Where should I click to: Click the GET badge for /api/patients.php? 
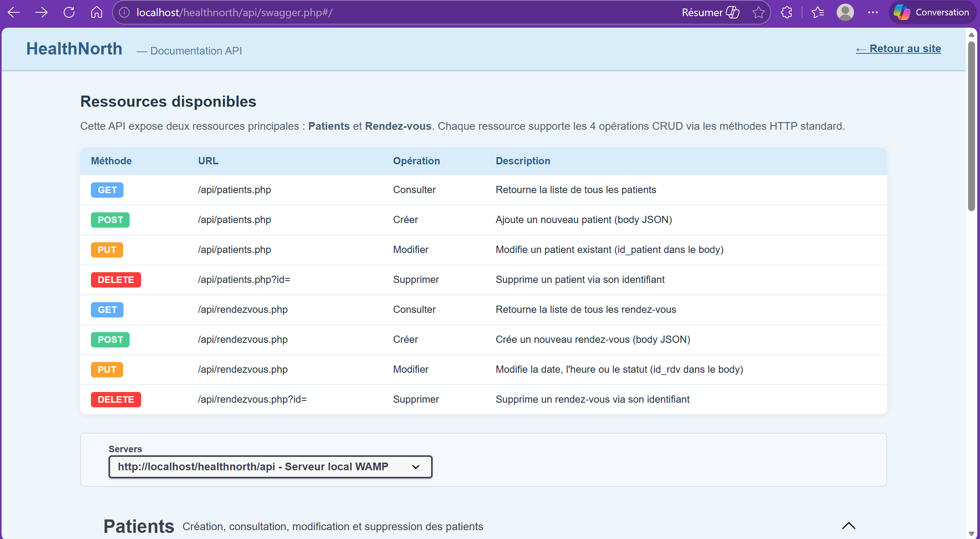[x=107, y=190]
